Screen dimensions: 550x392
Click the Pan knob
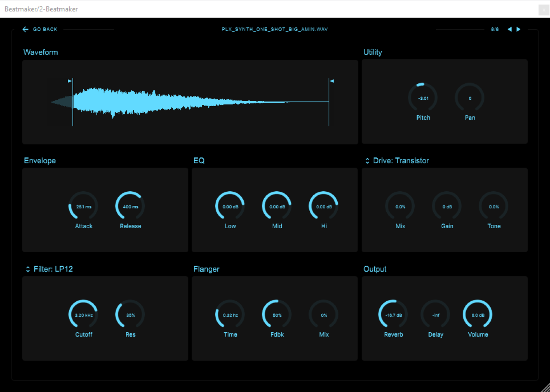click(470, 98)
